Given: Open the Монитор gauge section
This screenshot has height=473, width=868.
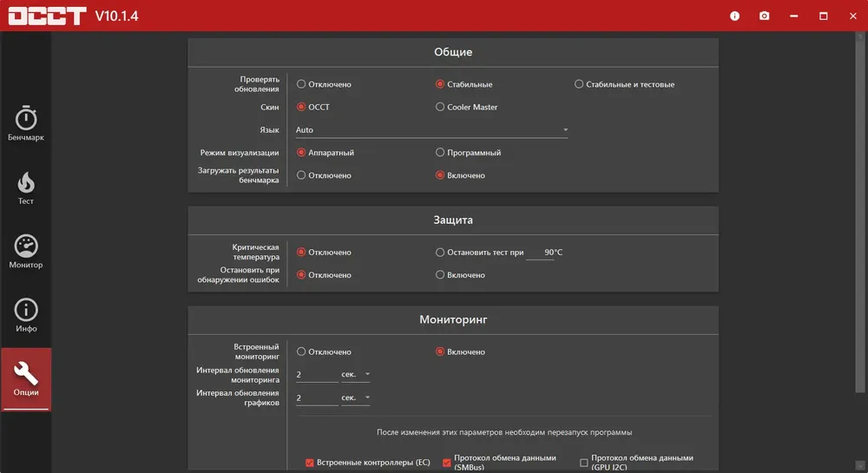Looking at the screenshot, I should point(25,251).
